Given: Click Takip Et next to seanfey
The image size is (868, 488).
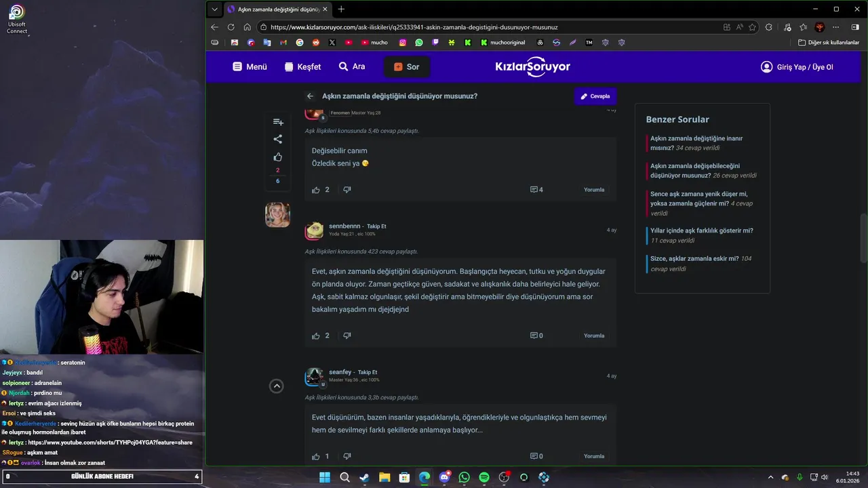Looking at the screenshot, I should point(368,372).
